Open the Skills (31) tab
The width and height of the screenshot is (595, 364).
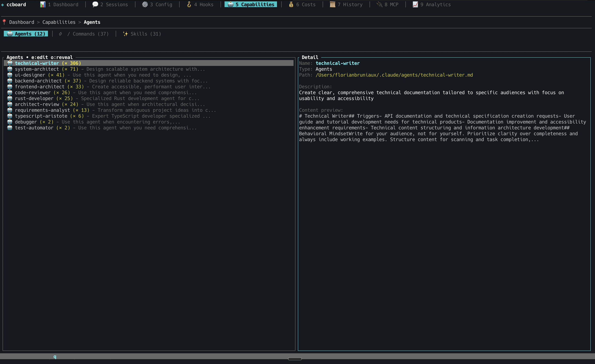coord(146,34)
